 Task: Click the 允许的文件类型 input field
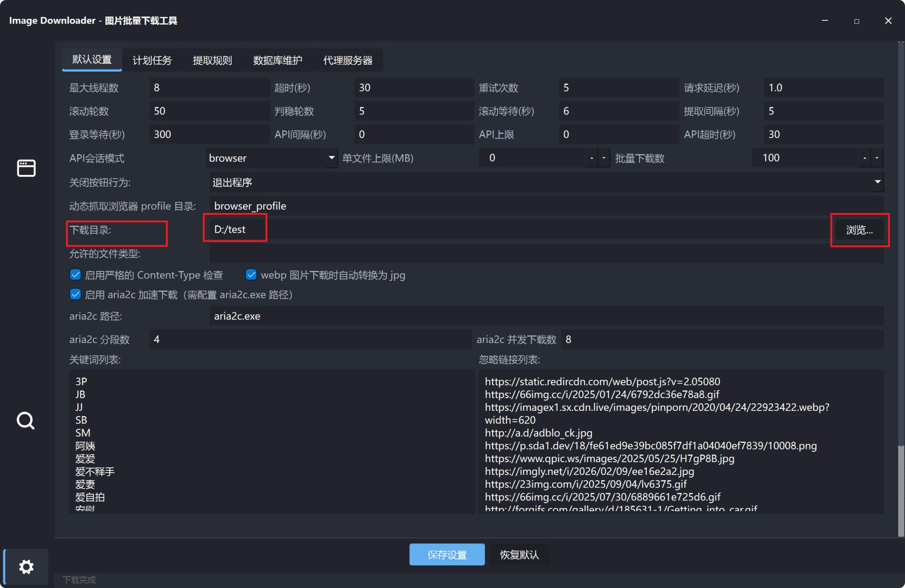tap(546, 253)
